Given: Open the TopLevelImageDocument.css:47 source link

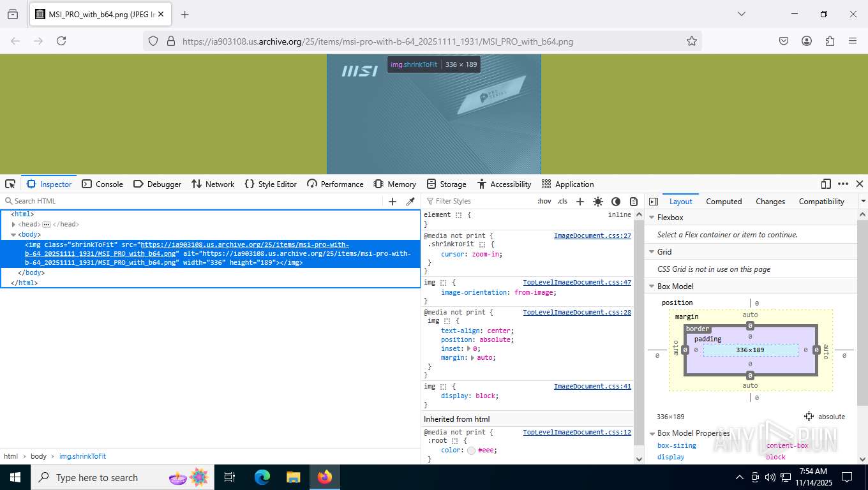Looking at the screenshot, I should pyautogui.click(x=577, y=282).
